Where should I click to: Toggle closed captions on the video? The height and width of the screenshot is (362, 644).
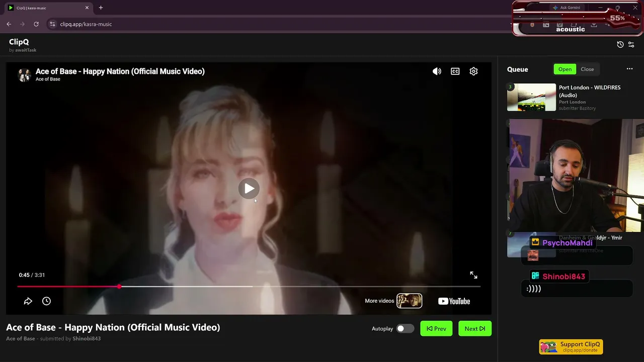[x=455, y=71]
